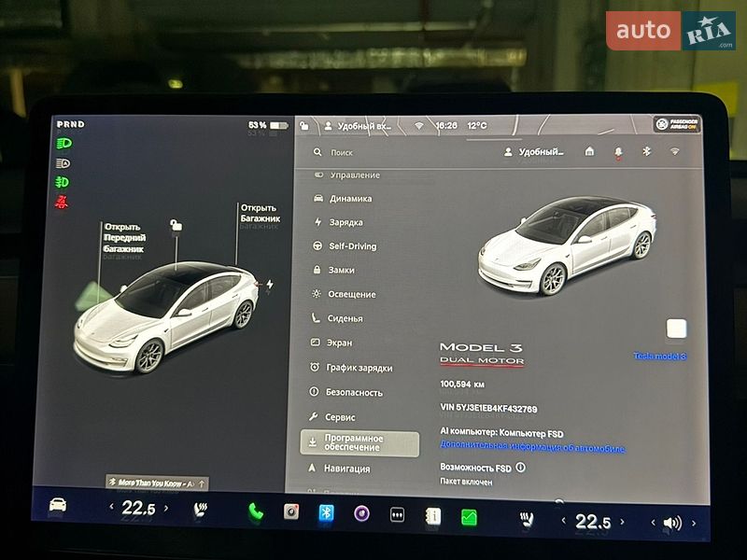Tap the info icon next to Возможность FSD
Viewport: 747px width, 560px height.
pos(521,468)
